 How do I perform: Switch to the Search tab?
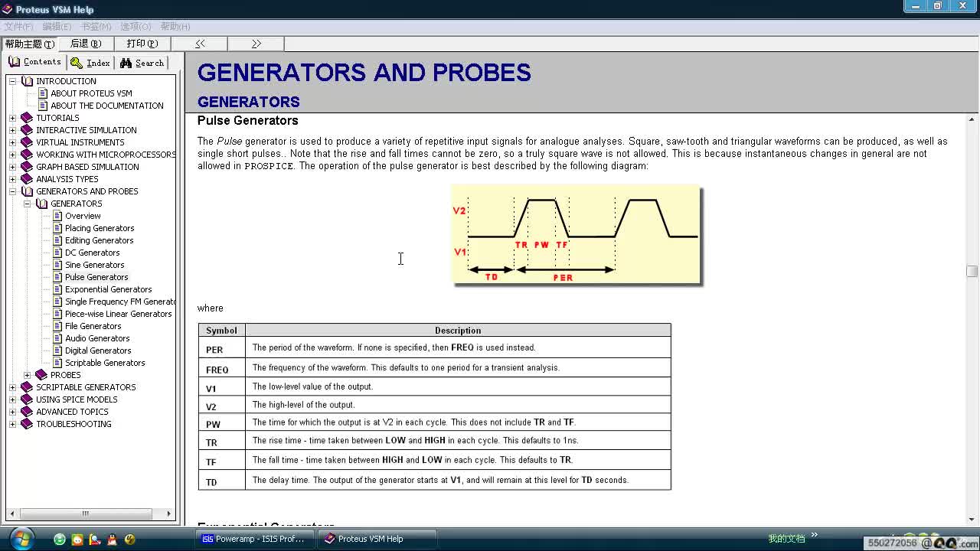pyautogui.click(x=141, y=63)
